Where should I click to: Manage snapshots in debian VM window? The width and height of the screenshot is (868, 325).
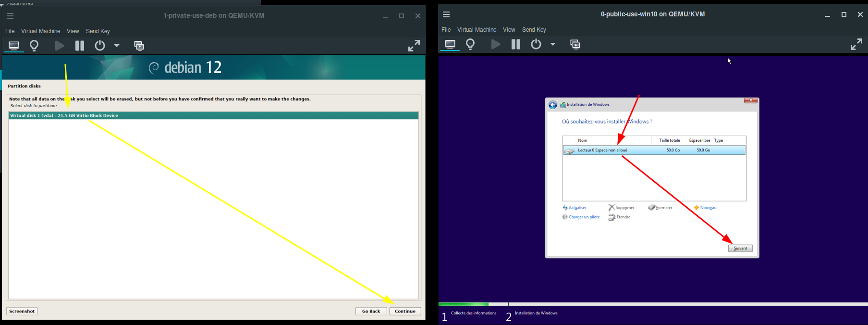point(139,46)
